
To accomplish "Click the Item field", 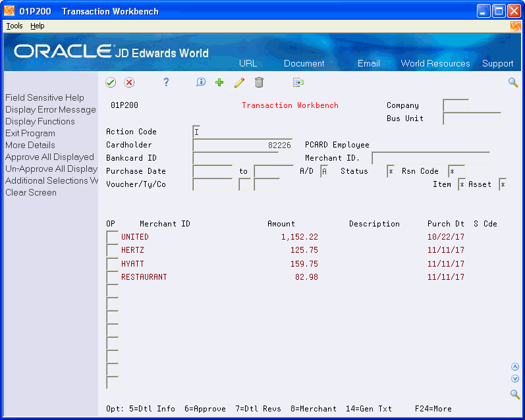I will pos(461,184).
